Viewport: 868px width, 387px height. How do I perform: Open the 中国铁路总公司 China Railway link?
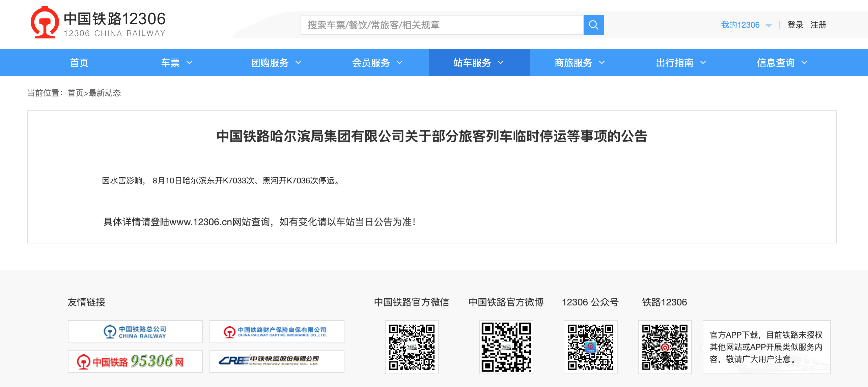click(x=135, y=332)
